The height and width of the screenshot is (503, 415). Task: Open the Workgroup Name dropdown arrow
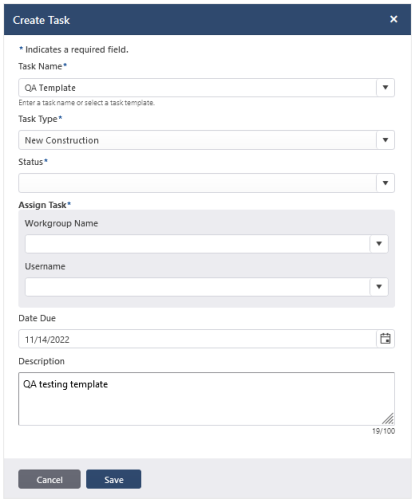[x=379, y=244]
